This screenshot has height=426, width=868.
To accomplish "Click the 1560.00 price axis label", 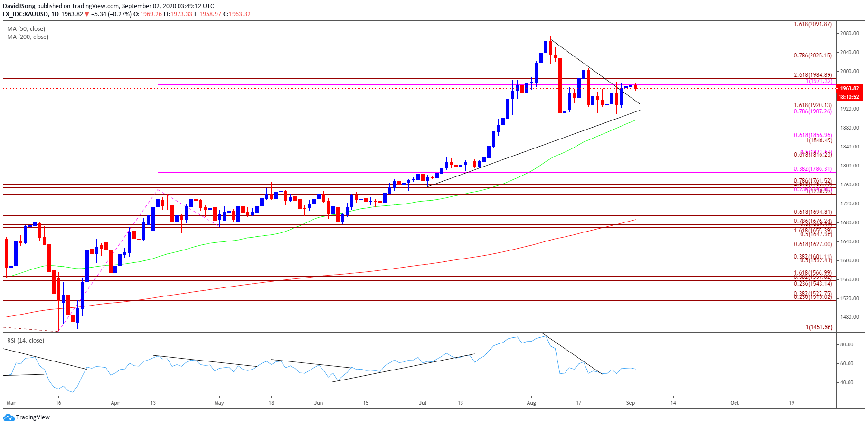I will click(849, 280).
